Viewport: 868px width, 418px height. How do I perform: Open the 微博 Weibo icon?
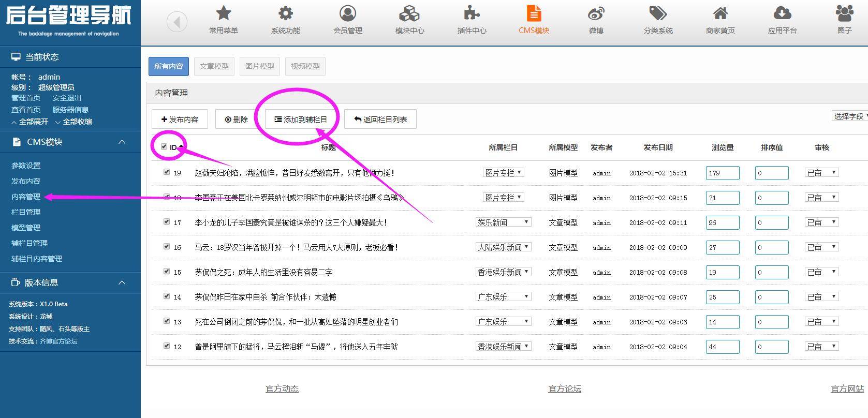click(x=596, y=13)
